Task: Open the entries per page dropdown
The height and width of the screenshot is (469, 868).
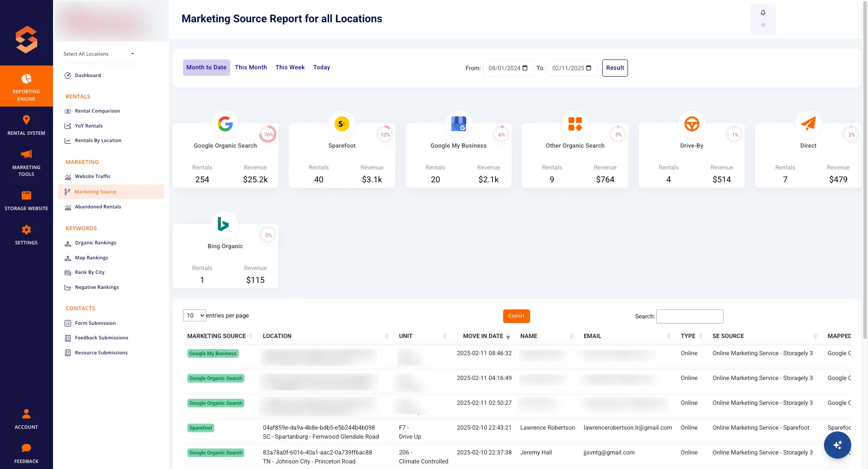Action: 195,315
